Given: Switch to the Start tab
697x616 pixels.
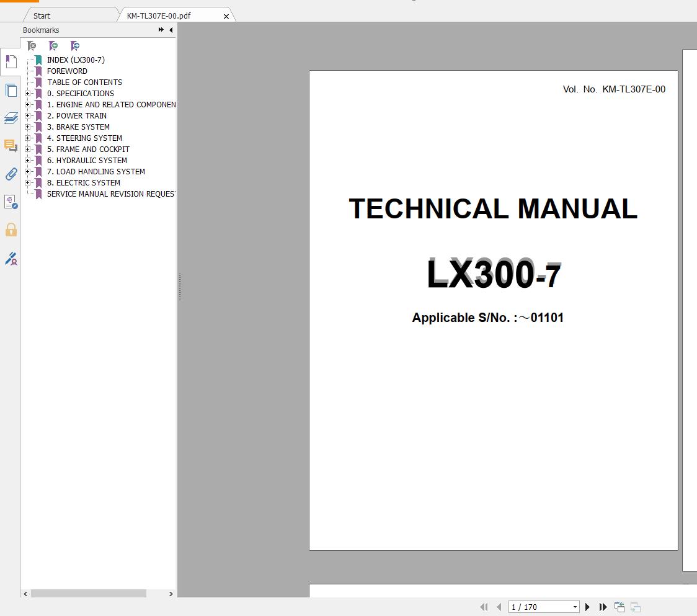Looking at the screenshot, I should click(42, 16).
